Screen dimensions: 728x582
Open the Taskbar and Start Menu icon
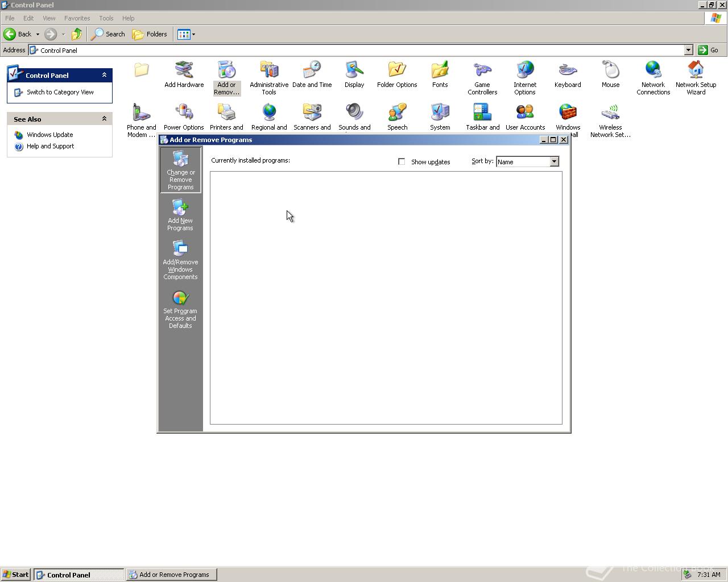tap(482, 117)
